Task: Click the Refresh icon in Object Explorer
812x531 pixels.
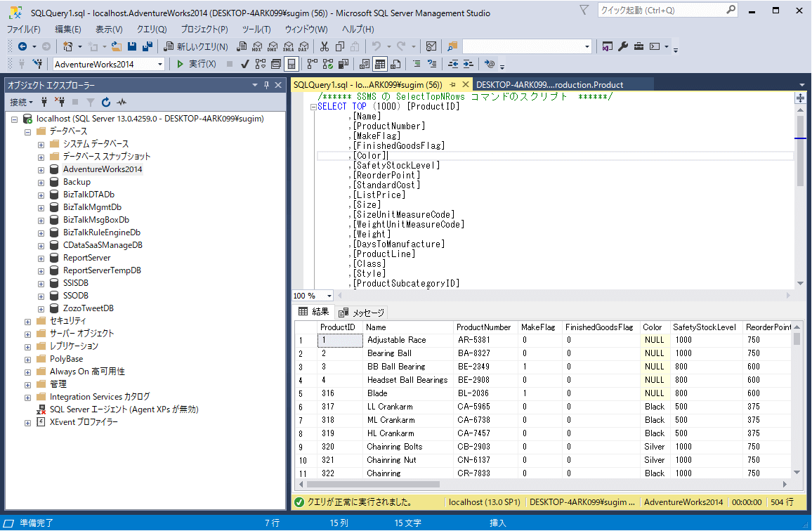Action: [106, 103]
